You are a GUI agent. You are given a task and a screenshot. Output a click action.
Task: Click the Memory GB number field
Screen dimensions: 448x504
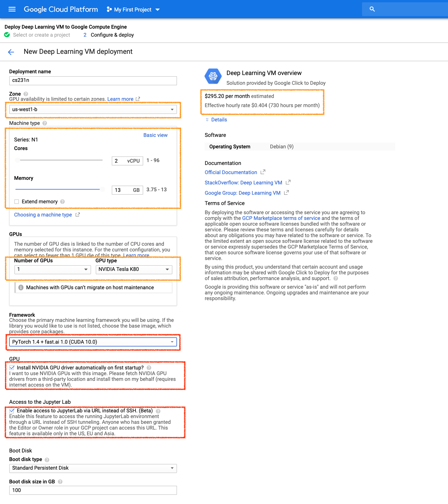127,190
